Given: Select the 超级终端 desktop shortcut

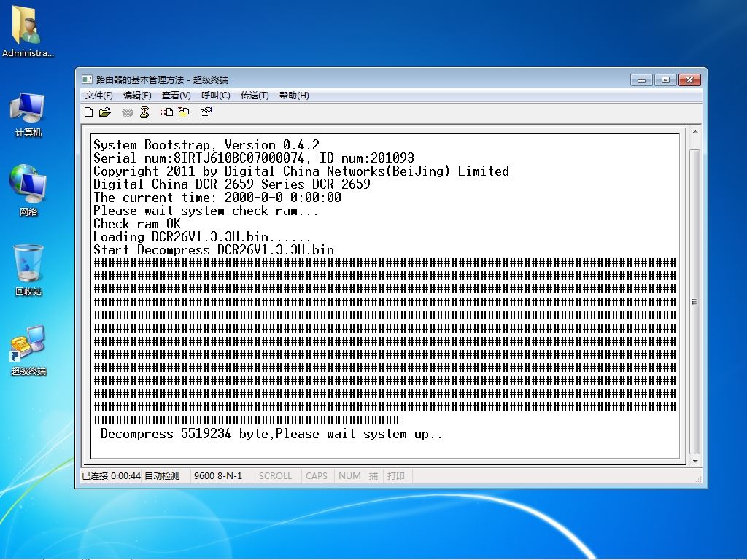Looking at the screenshot, I should click(x=28, y=350).
